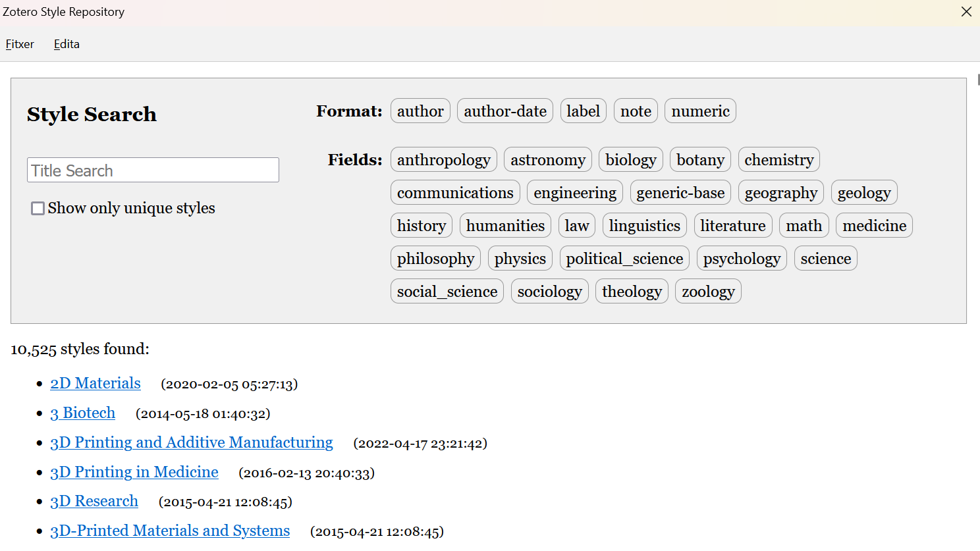Select the botany field tag
980x551 pixels.
pyautogui.click(x=700, y=160)
